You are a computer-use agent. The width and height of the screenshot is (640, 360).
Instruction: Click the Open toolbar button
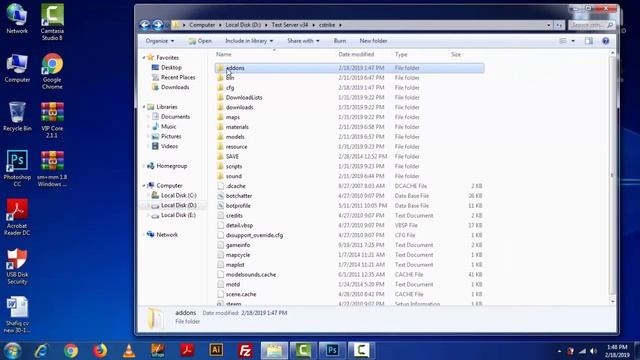(x=200, y=41)
